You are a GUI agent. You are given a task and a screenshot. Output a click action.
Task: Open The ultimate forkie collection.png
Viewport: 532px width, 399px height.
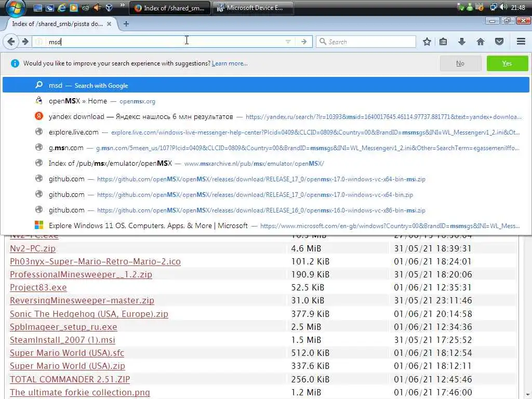tap(79, 393)
